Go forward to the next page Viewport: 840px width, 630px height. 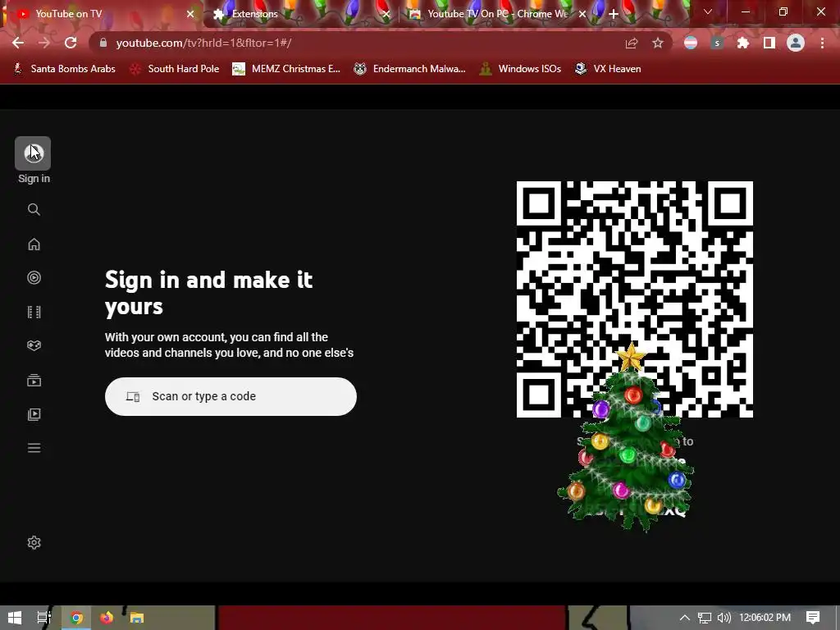point(44,43)
